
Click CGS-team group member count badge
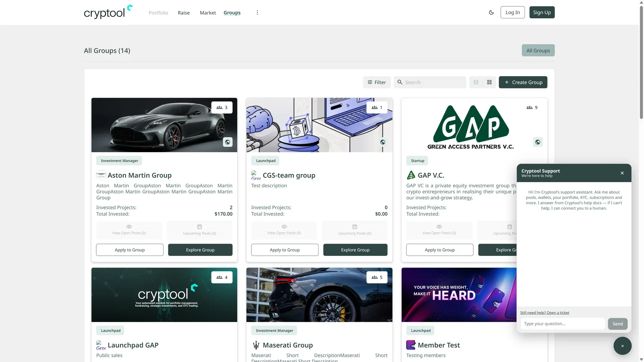click(377, 107)
